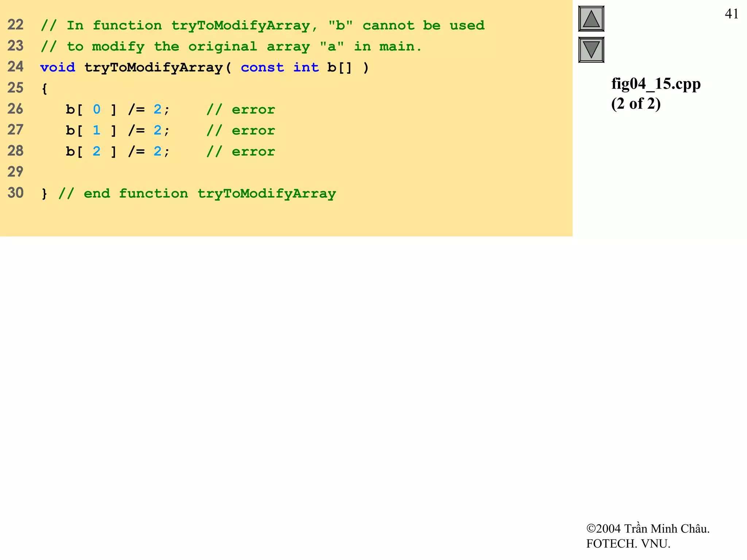747x560 pixels.
Task: Click the '©2004 Trần Minh Châu.' copyright text
Action: [648, 528]
